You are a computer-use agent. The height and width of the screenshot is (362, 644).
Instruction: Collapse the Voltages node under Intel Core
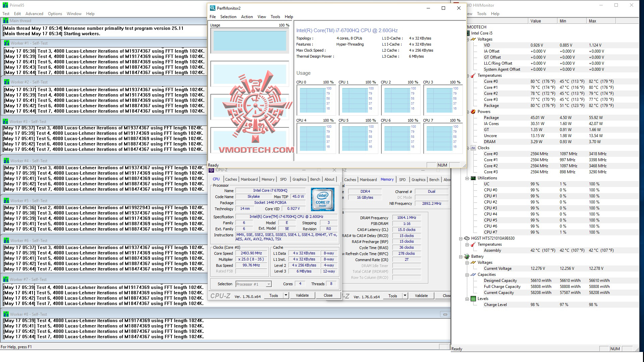(467, 39)
